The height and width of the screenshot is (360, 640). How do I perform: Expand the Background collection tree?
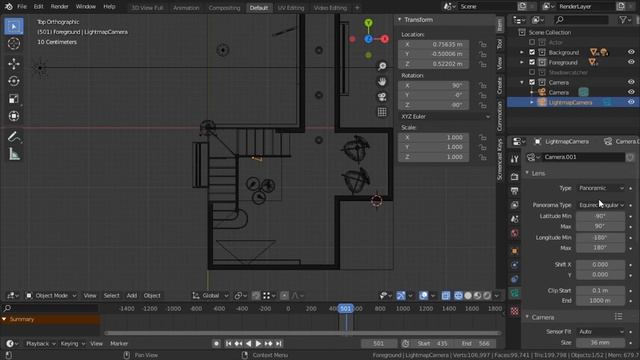(x=522, y=52)
